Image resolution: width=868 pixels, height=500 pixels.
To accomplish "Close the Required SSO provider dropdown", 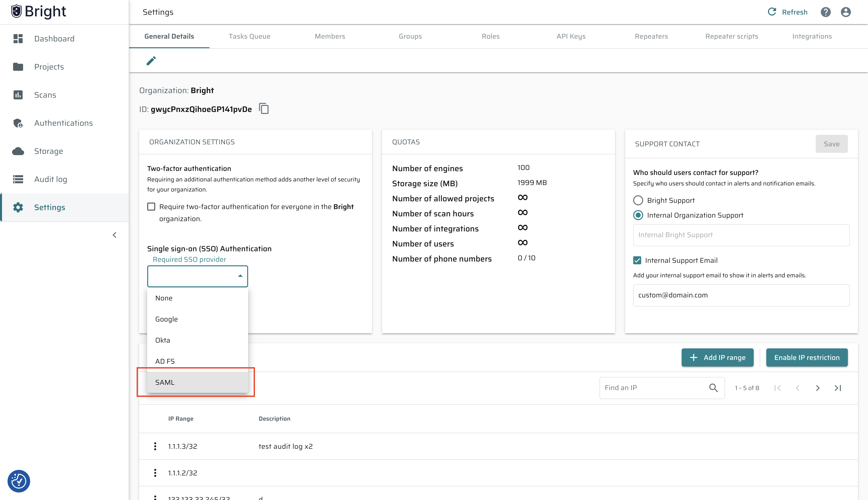I will [x=198, y=276].
